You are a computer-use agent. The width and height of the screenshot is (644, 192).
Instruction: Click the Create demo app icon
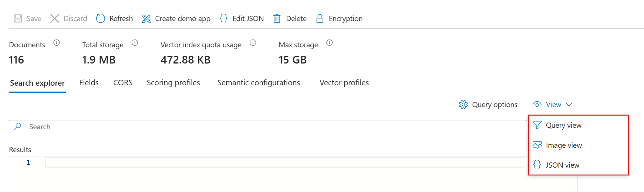point(146,18)
